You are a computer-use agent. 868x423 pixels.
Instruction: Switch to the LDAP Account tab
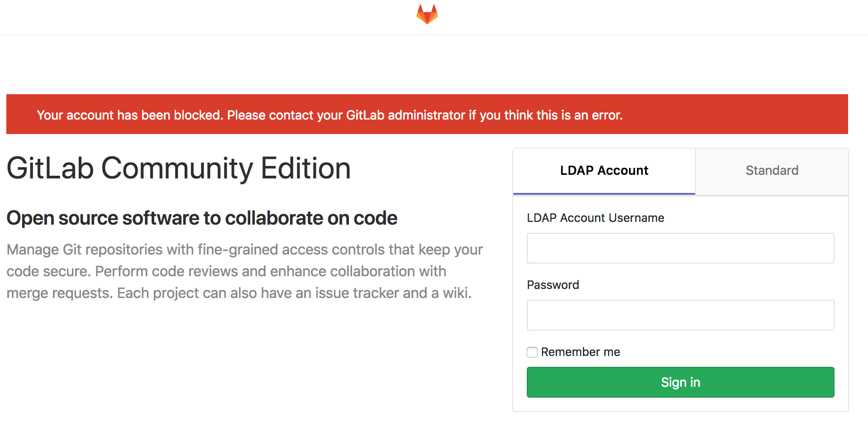pyautogui.click(x=604, y=171)
